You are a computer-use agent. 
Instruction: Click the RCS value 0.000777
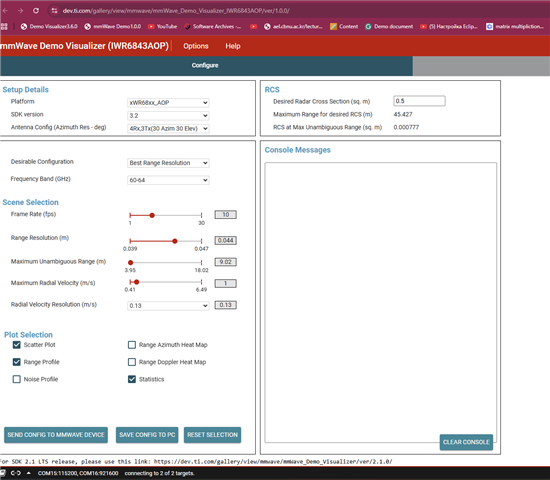[x=406, y=127]
